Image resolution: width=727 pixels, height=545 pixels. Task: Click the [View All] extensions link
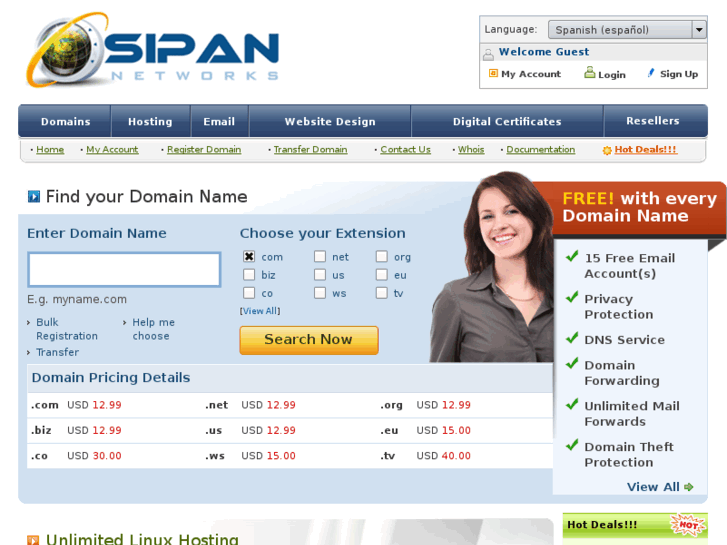[x=260, y=311]
